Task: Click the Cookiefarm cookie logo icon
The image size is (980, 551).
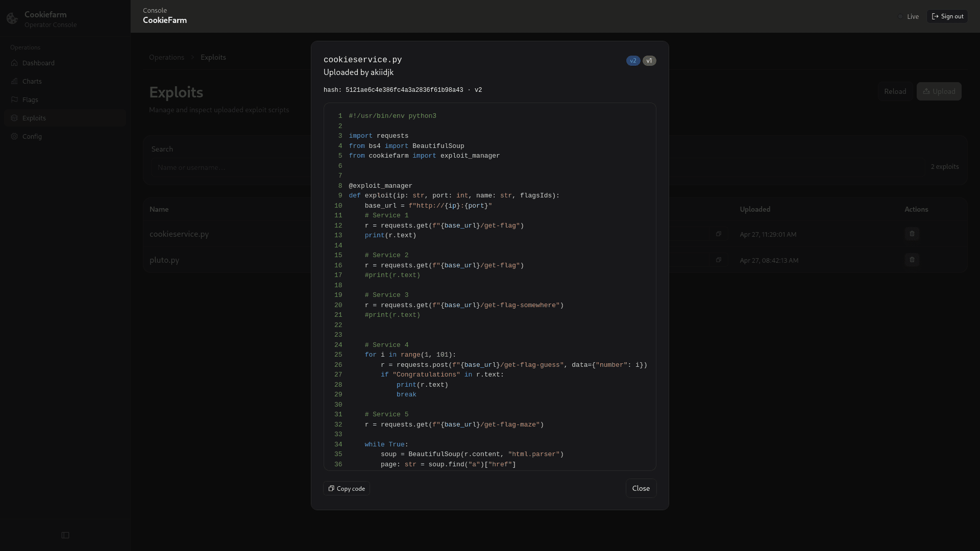Action: tap(12, 18)
